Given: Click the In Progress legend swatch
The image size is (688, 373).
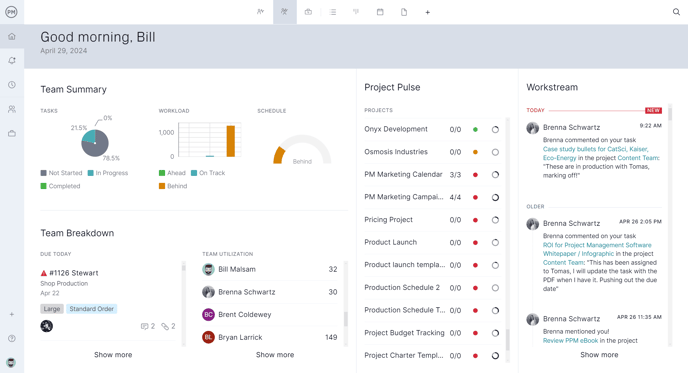Looking at the screenshot, I should click(x=90, y=173).
